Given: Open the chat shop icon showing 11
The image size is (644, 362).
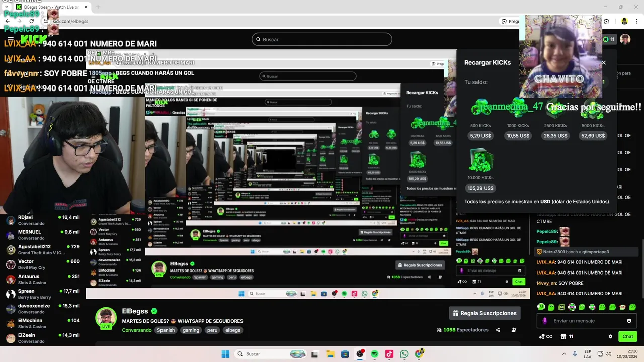Looking at the screenshot, I should [567, 336].
